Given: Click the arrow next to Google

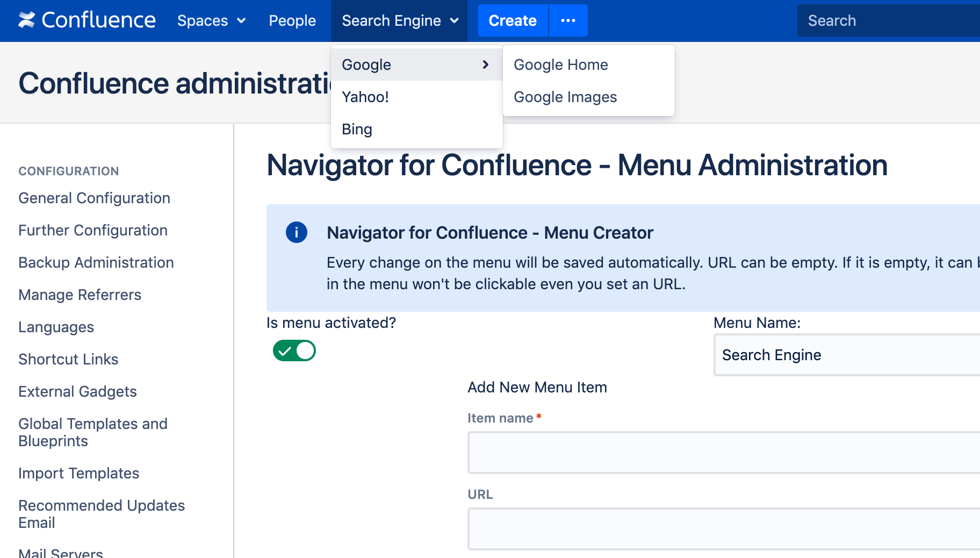Looking at the screenshot, I should pyautogui.click(x=485, y=65).
